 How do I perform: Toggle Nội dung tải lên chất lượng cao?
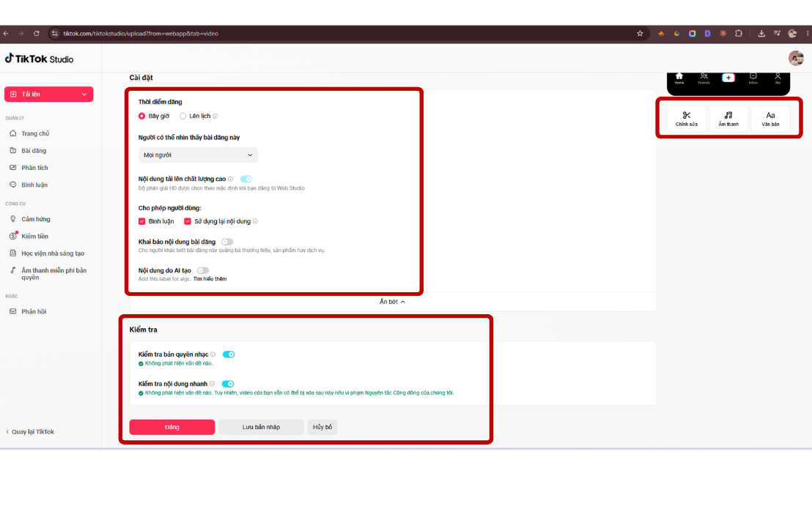(246, 179)
